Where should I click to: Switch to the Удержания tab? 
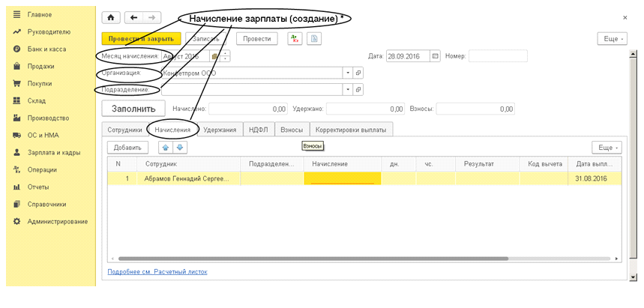click(220, 130)
